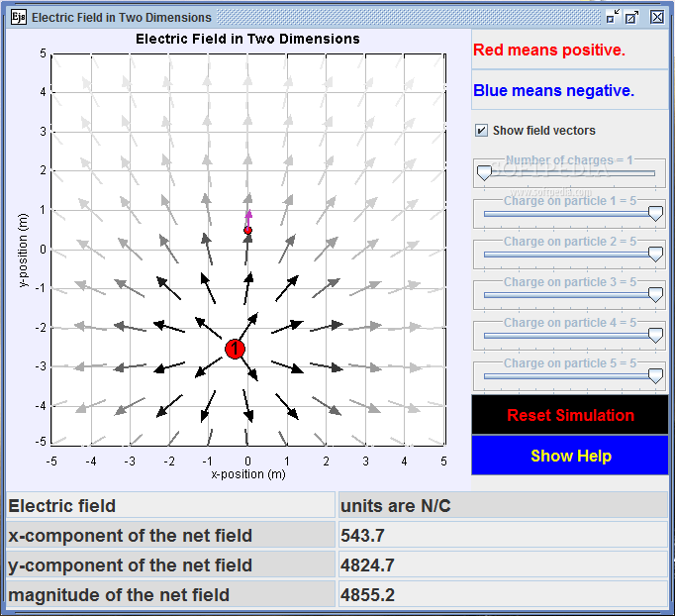675x616 pixels.
Task: Click the y-component value 4824.7
Action: pos(503,565)
